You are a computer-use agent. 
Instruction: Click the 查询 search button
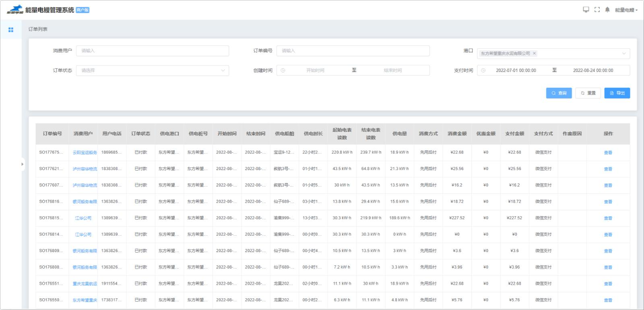click(x=559, y=93)
